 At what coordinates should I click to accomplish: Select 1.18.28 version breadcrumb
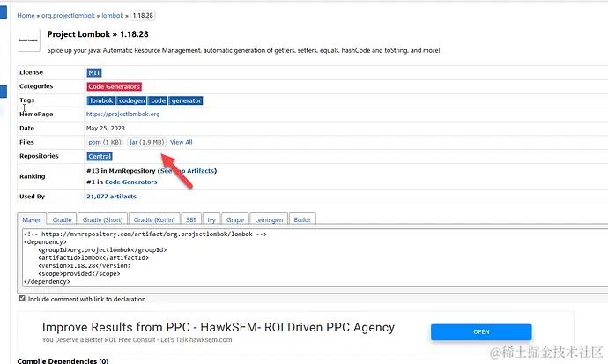tap(143, 16)
